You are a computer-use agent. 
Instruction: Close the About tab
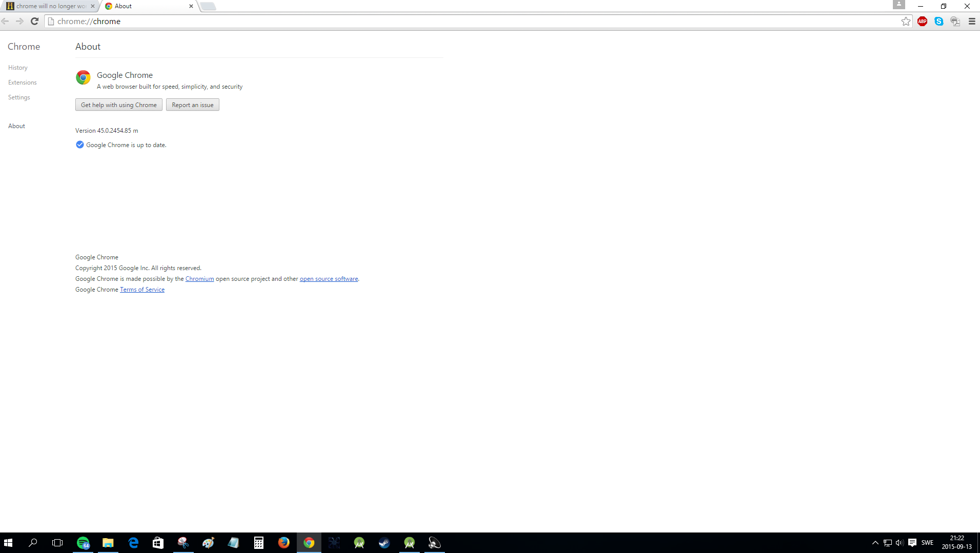click(191, 6)
